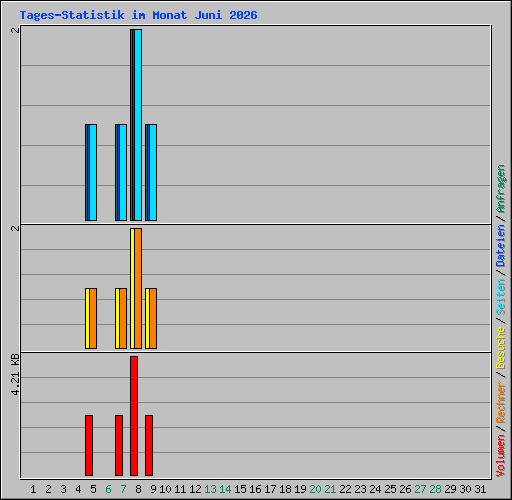Click the cyan bar for day 5

click(93, 172)
